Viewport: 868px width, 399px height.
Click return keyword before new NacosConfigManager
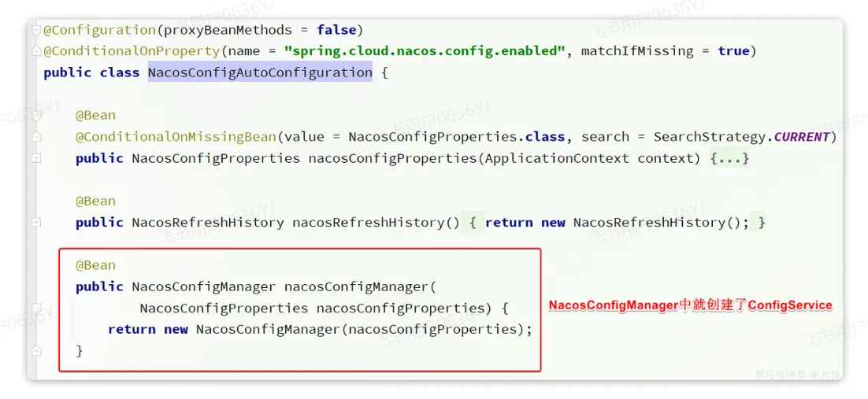(132, 330)
